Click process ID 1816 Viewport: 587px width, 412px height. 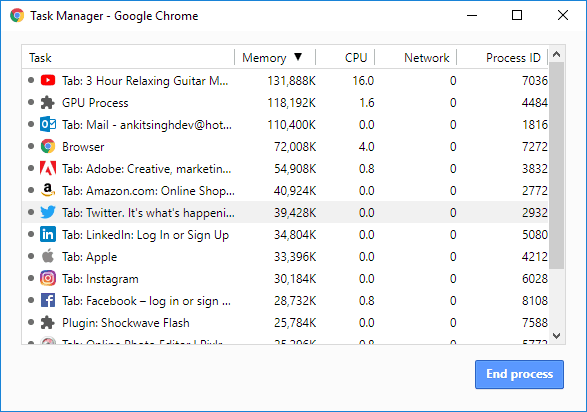coord(535,125)
